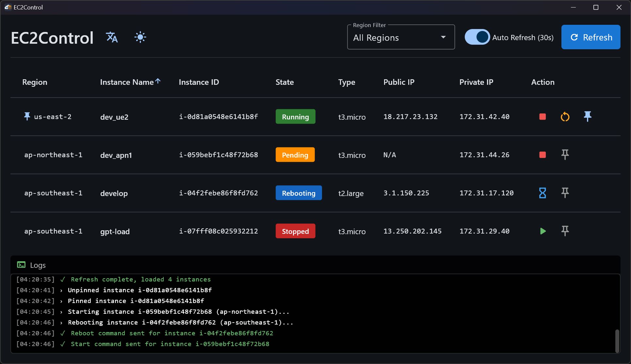Viewport: 631px width, 364px height.
Task: Toggle Auto Refresh switch off
Action: pyautogui.click(x=477, y=37)
